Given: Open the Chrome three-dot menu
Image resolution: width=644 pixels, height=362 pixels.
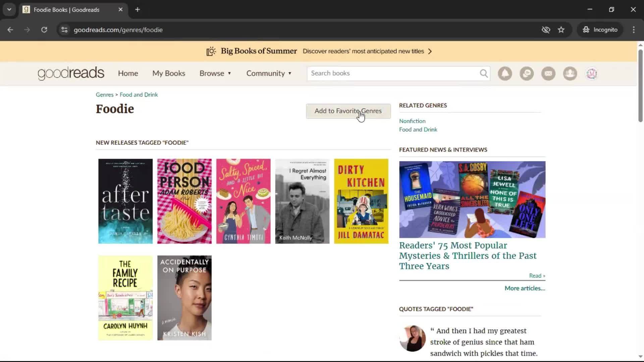Looking at the screenshot, I should (634, 30).
